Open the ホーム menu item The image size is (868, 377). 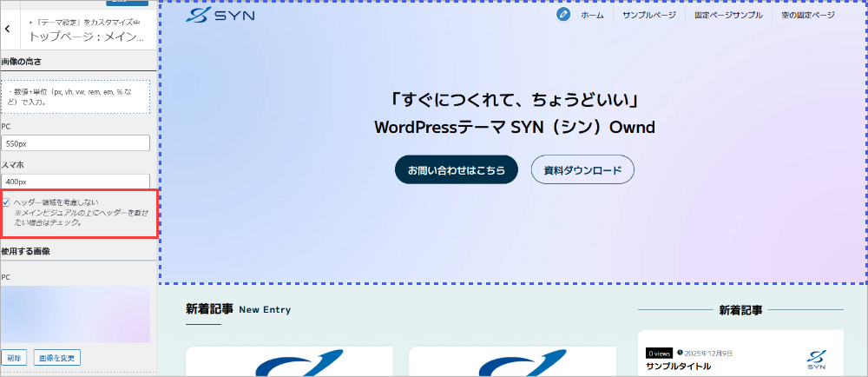click(x=592, y=15)
